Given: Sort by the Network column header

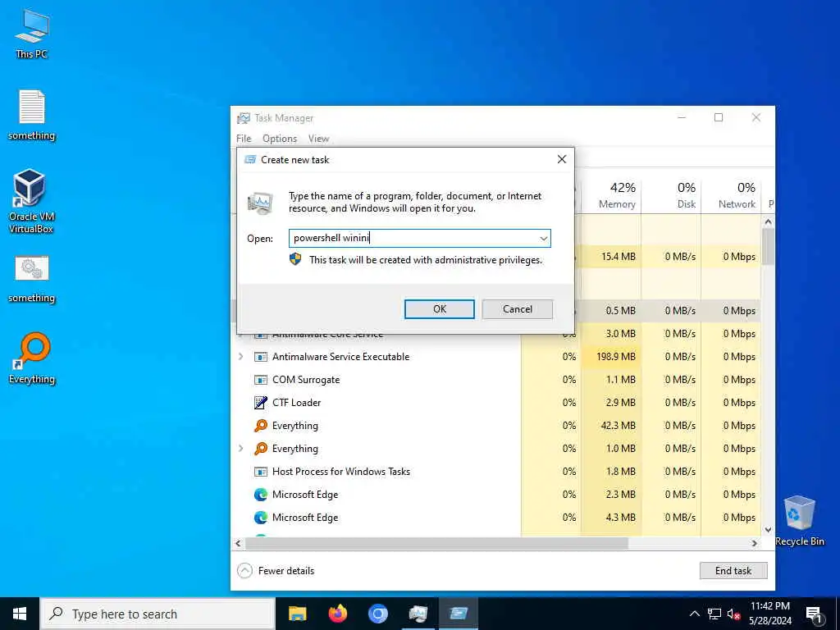Looking at the screenshot, I should 731,195.
